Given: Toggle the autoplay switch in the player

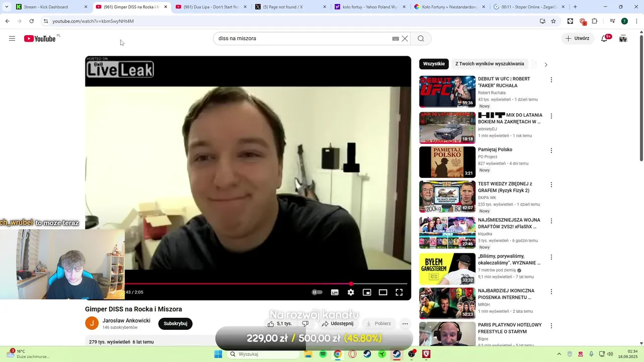Looking at the screenshot, I should point(317,292).
